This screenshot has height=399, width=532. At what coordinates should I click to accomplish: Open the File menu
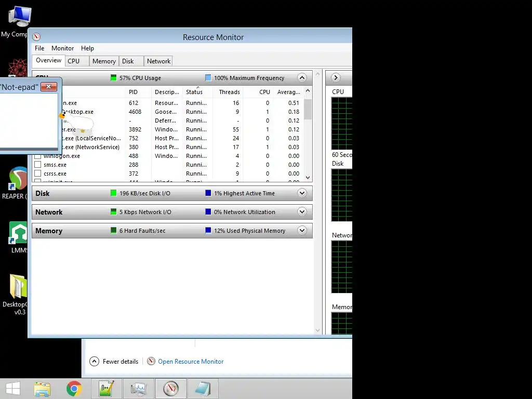39,48
